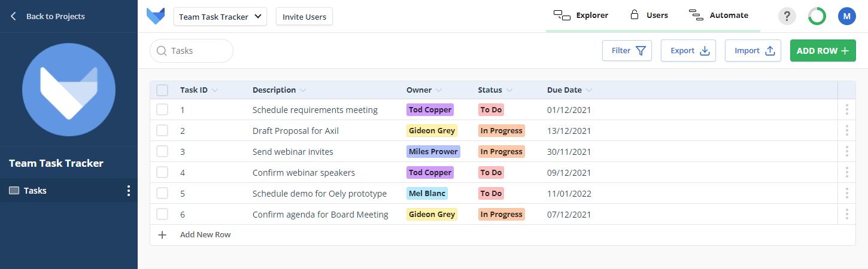Click the Invite Users button
The width and height of the screenshot is (868, 269).
304,17
